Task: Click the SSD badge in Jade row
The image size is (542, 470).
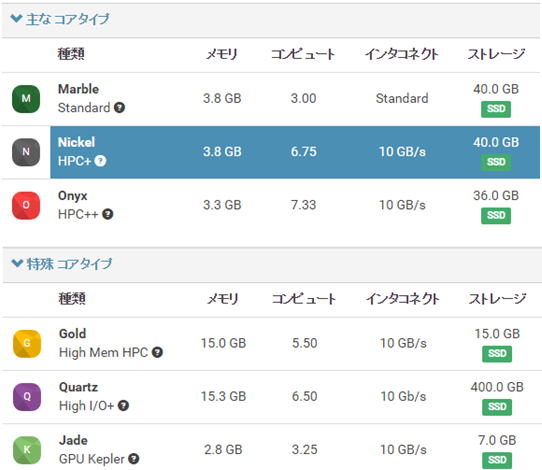Action: (497, 460)
